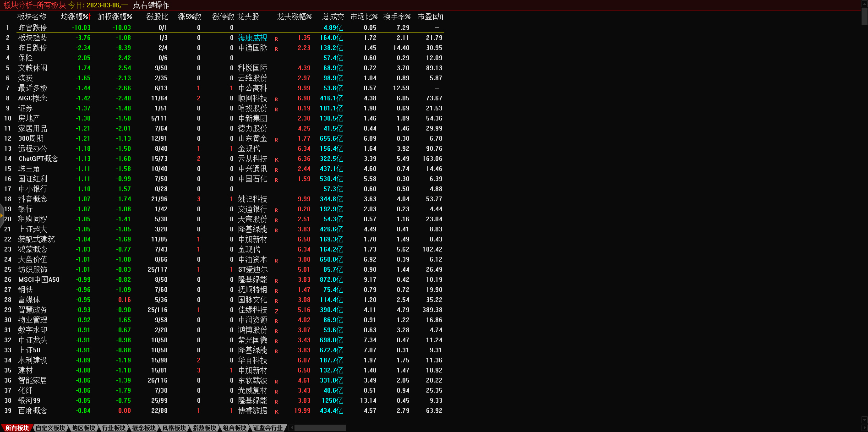Open leading stock 海康威视 link
Viewport: 868px width, 432px height.
252,38
